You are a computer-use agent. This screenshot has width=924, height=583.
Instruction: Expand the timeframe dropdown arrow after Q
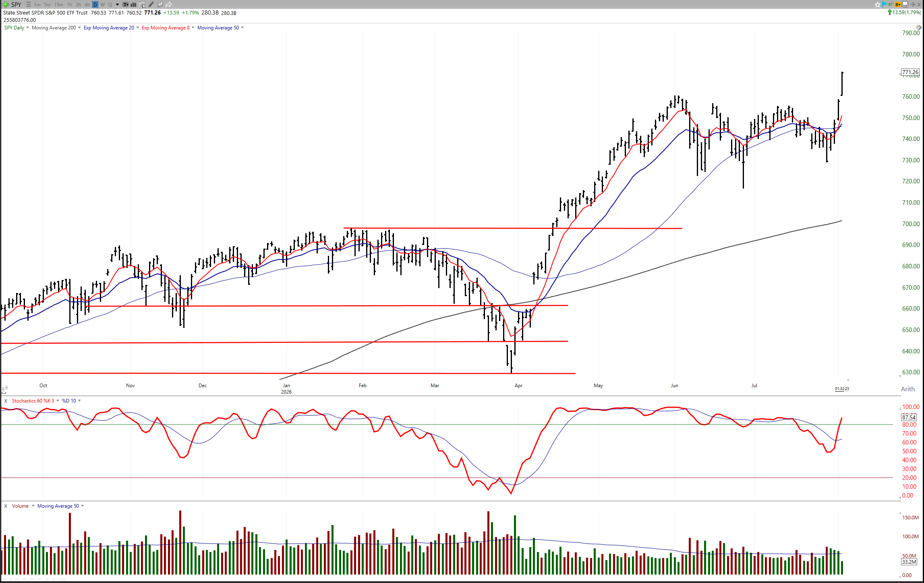(x=117, y=5)
